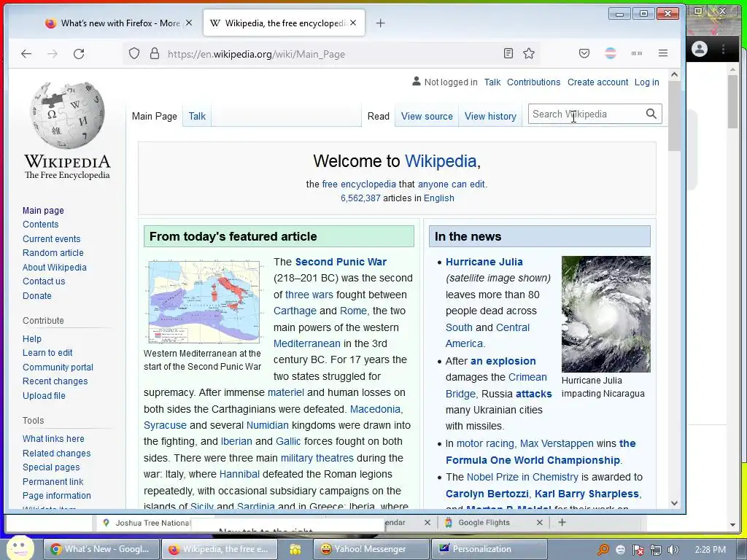Open the Western Mediterranean map thumbnail

pyautogui.click(x=204, y=302)
